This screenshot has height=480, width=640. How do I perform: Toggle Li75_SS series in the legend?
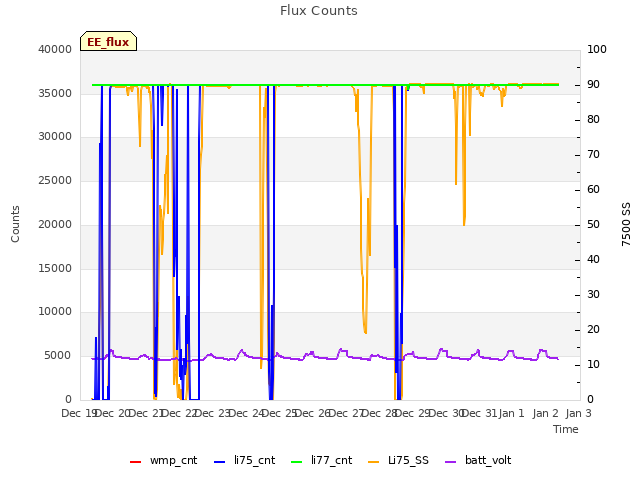coord(399,461)
